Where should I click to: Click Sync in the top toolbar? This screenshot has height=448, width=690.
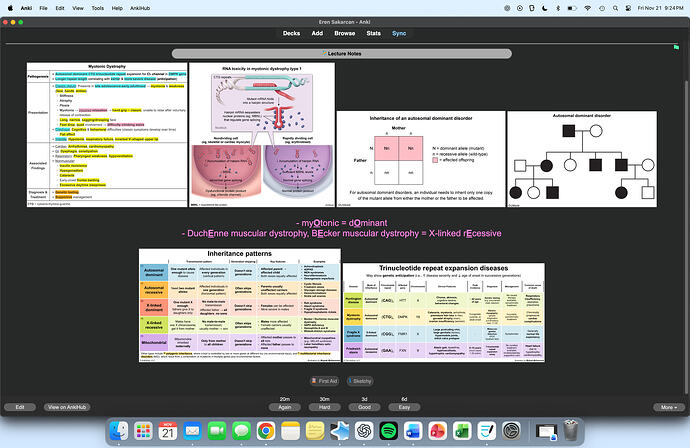tap(399, 33)
